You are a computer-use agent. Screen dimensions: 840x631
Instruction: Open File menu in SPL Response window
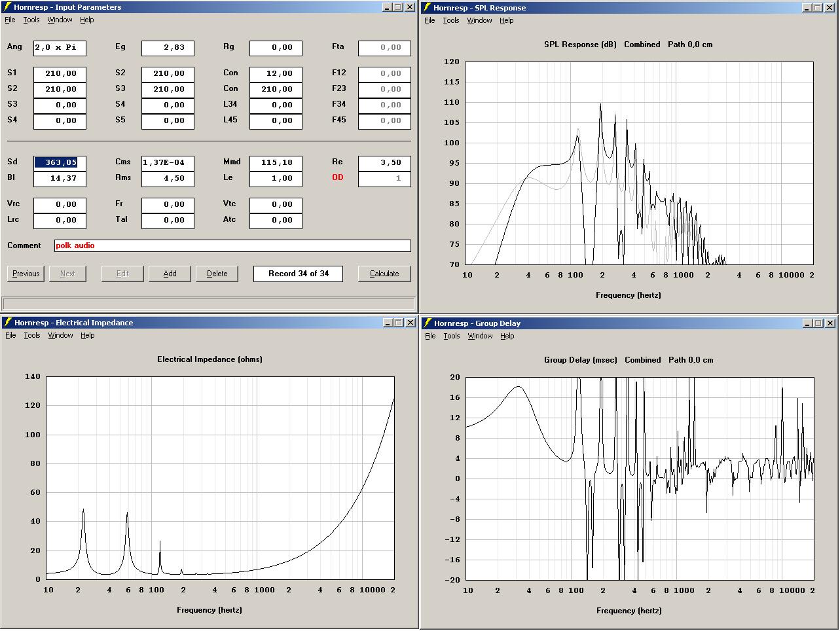(x=429, y=20)
